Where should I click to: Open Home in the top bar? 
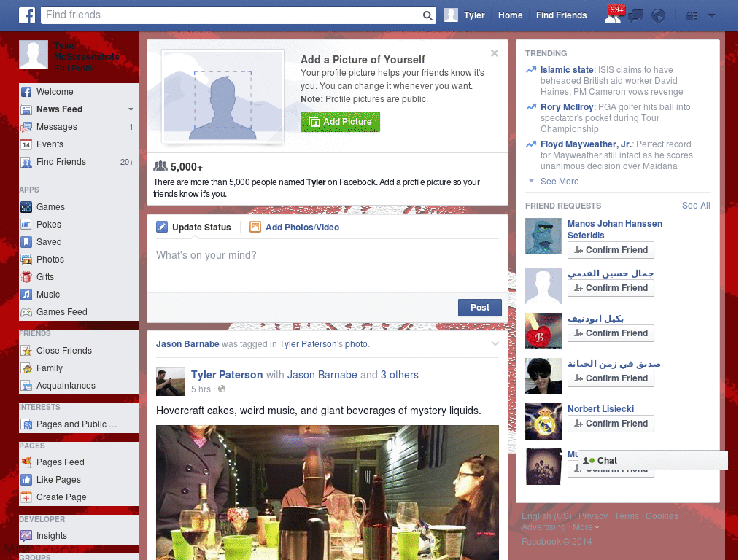(510, 15)
